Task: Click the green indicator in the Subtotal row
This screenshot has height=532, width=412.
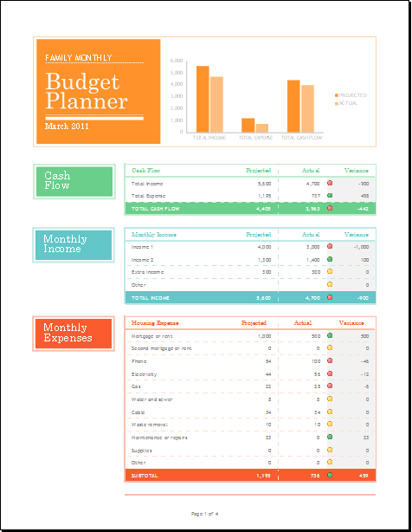Action: 330,475
